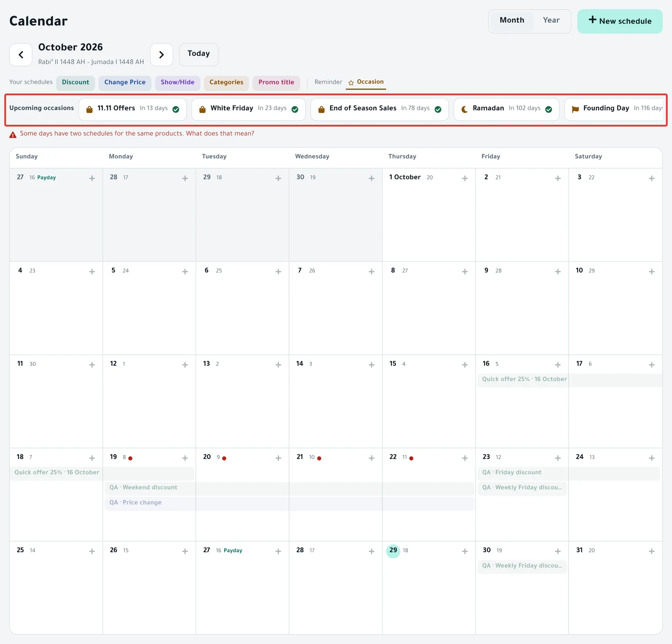The image size is (672, 644).
Task: Toggle the Show/Hide schedule filter
Action: coord(178,83)
